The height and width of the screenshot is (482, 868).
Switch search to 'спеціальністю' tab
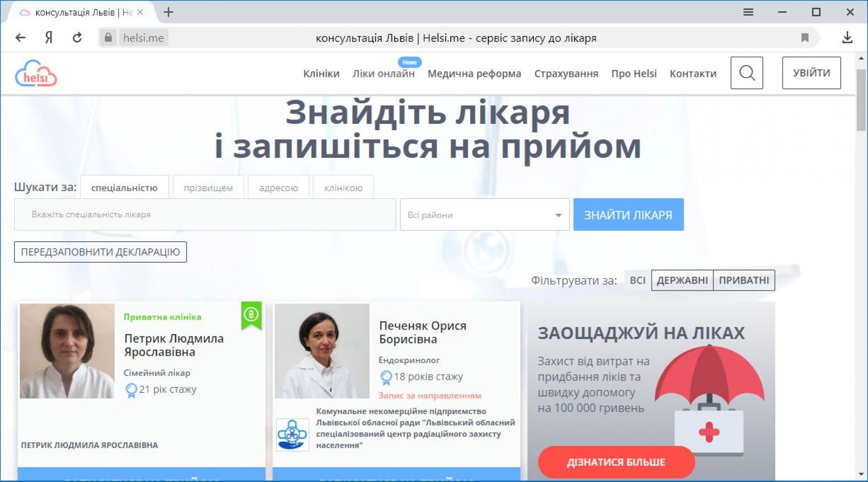pos(124,187)
